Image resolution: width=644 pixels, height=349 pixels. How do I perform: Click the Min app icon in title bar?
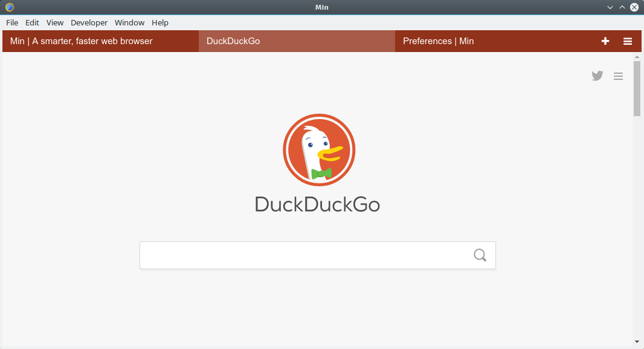[x=10, y=7]
